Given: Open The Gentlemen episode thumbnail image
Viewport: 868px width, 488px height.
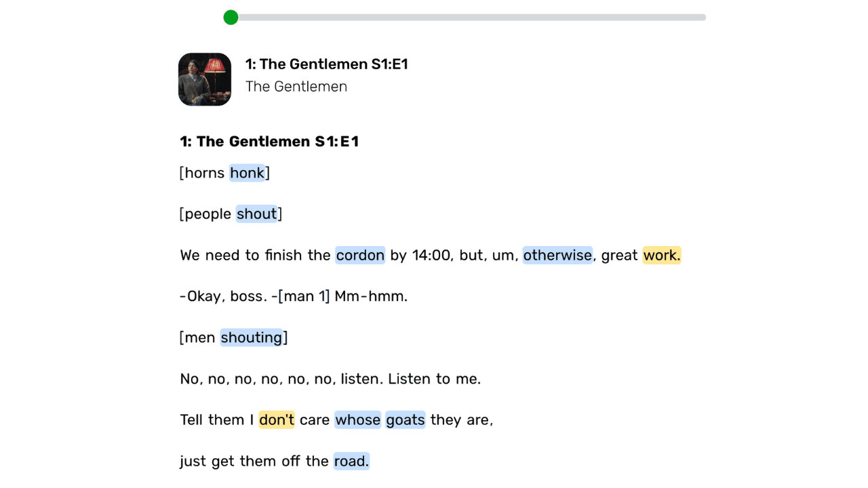Looking at the screenshot, I should click(204, 79).
